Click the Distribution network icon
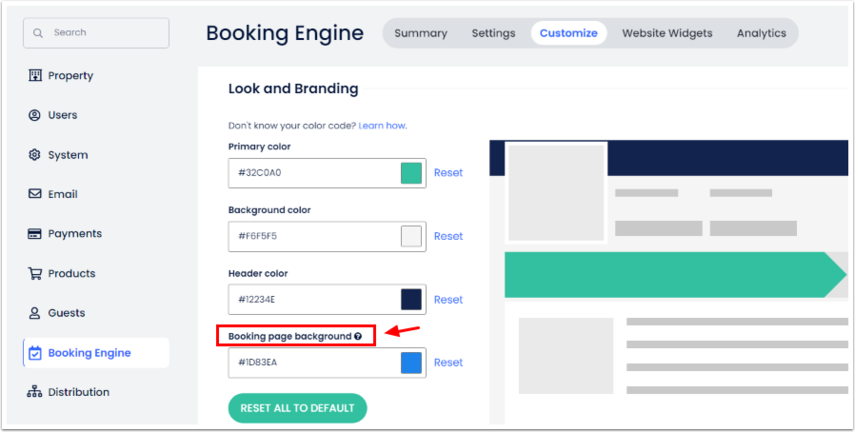Screen dimensions: 855x432 [x=35, y=392]
